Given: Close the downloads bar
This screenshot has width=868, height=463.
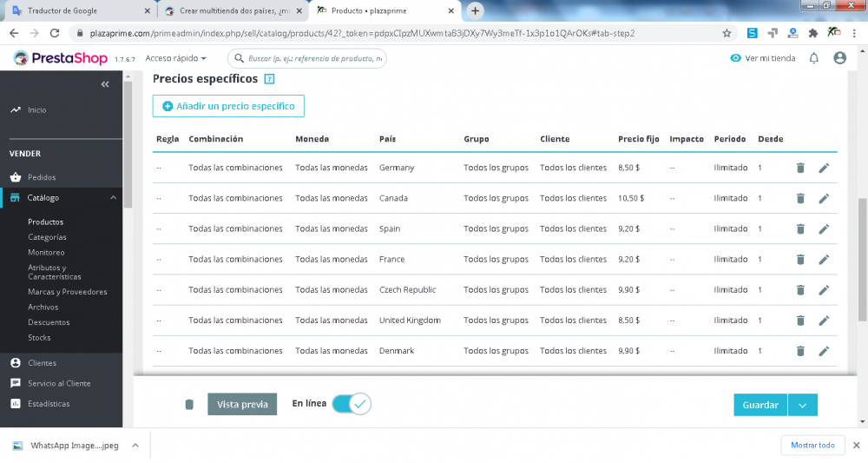Looking at the screenshot, I should click(x=857, y=446).
